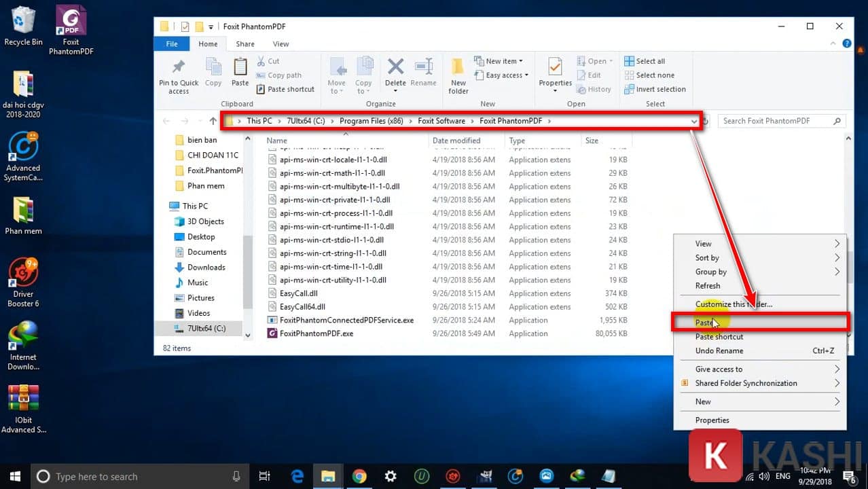Click the Pin to Quick access icon
This screenshot has width=868, height=489.
pos(178,75)
